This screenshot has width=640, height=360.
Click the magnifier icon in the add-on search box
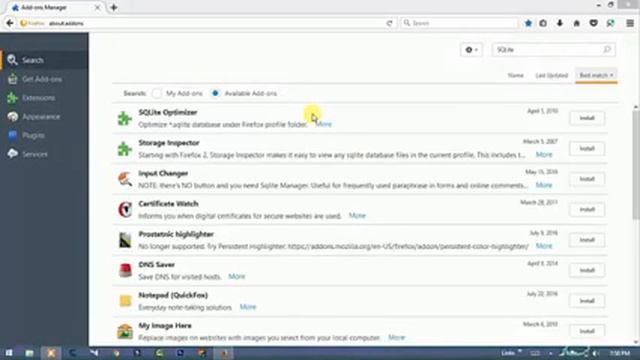pos(607,50)
